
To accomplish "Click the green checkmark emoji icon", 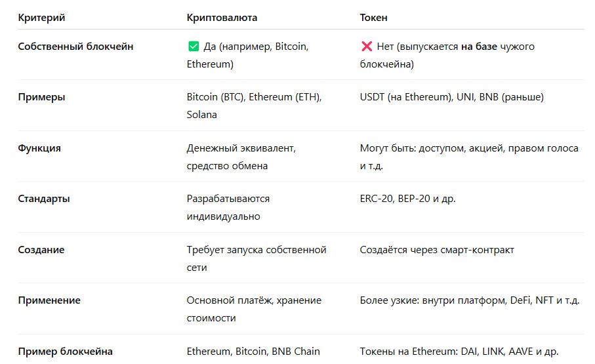I will click(194, 47).
